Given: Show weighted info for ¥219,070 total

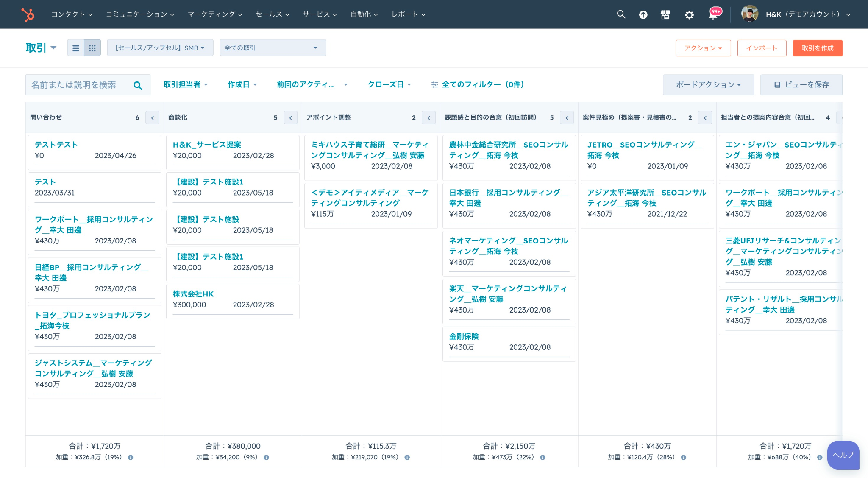Looking at the screenshot, I should point(407,458).
